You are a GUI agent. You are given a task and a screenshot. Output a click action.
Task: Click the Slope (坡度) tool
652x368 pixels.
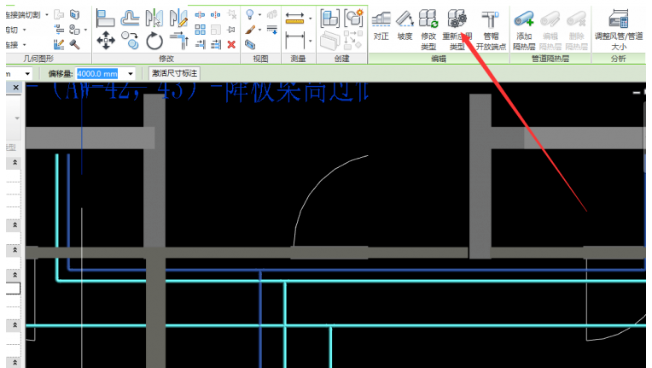(405, 25)
